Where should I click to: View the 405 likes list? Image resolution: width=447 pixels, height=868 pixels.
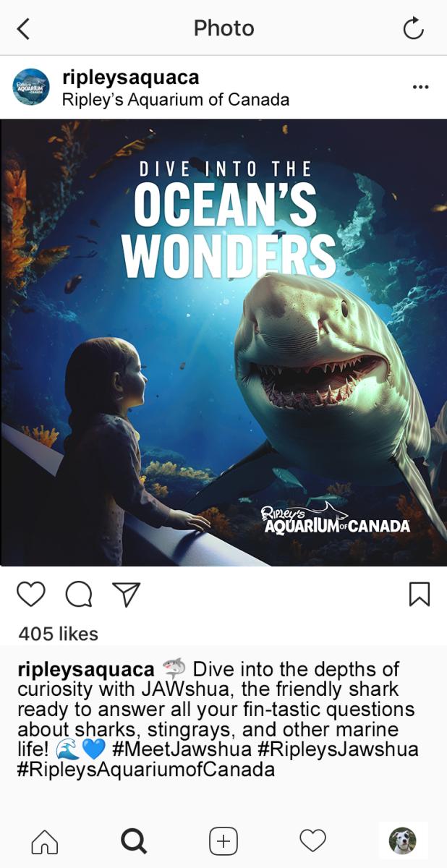click(58, 634)
